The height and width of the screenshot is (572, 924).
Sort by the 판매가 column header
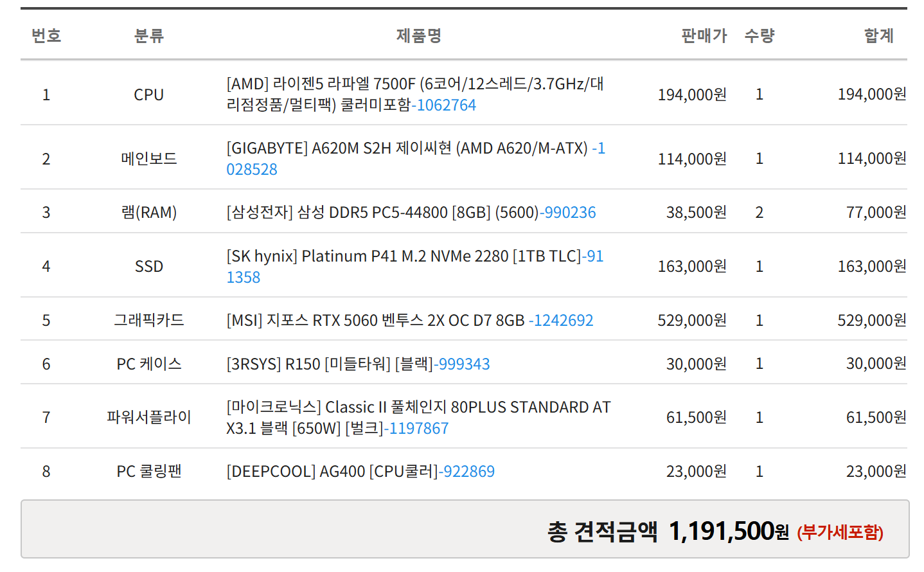[x=704, y=37]
